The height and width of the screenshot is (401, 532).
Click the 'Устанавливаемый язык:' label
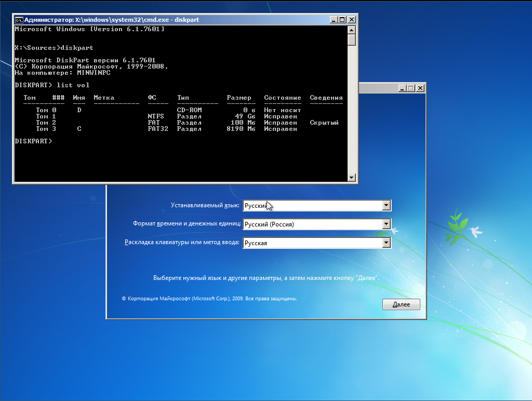click(x=205, y=205)
